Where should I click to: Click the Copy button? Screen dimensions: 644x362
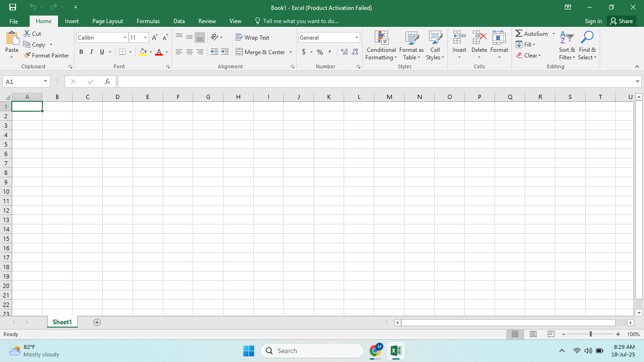(x=34, y=45)
